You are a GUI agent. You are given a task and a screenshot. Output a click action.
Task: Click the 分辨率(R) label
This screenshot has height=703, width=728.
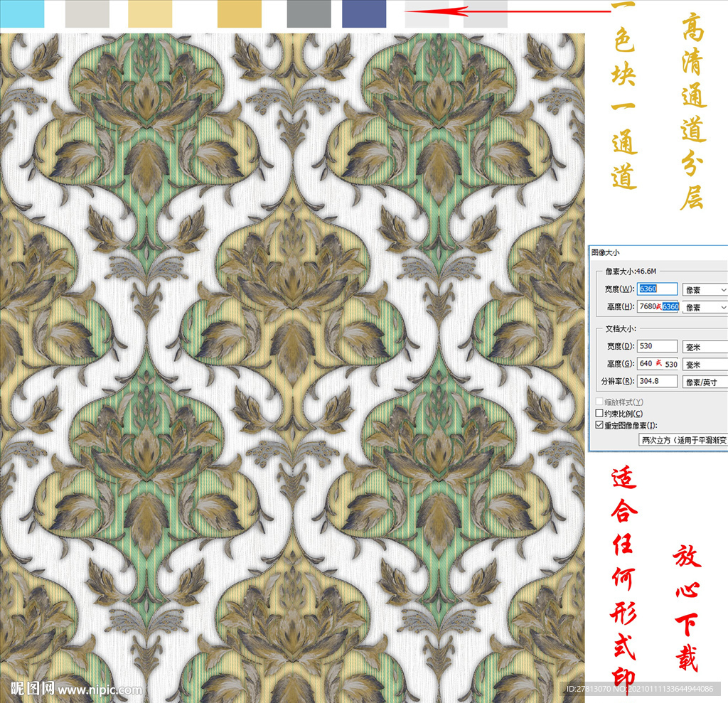pyautogui.click(x=618, y=381)
